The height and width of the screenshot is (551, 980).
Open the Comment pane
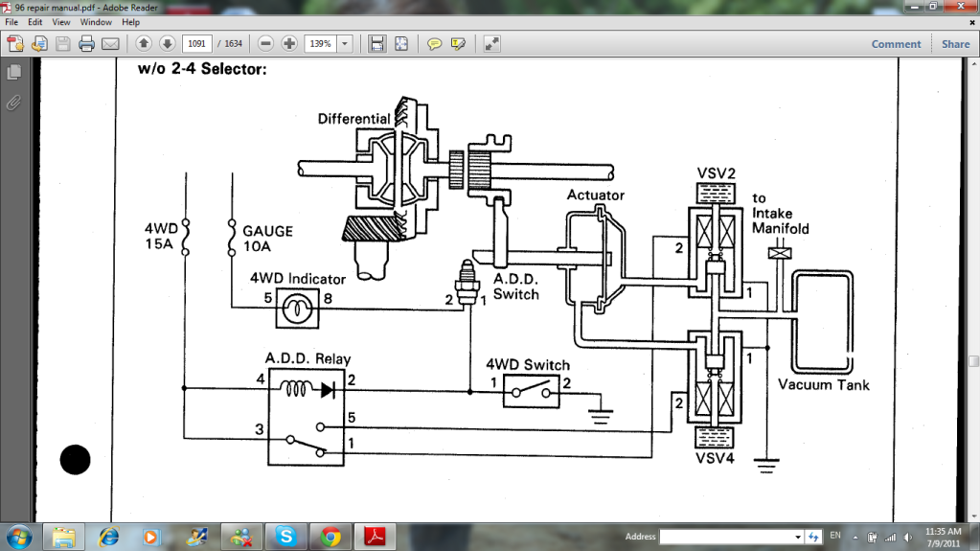(896, 44)
